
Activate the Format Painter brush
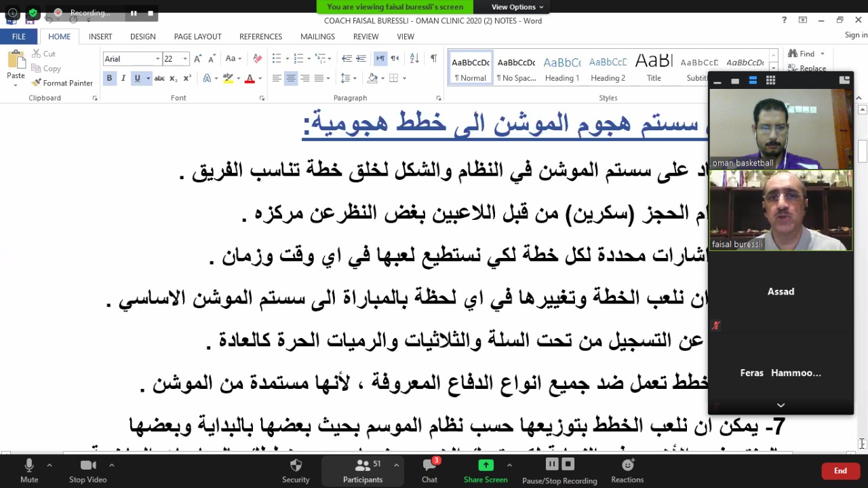(x=62, y=83)
